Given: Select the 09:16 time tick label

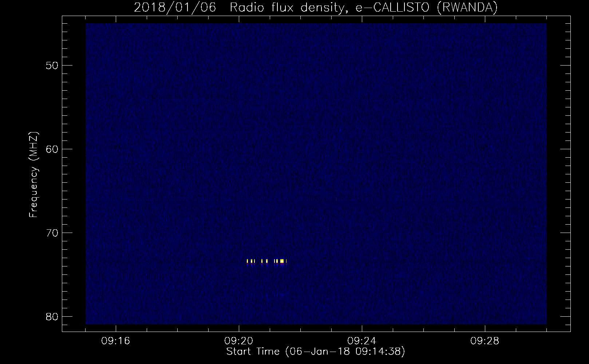Looking at the screenshot, I should click(x=116, y=341).
